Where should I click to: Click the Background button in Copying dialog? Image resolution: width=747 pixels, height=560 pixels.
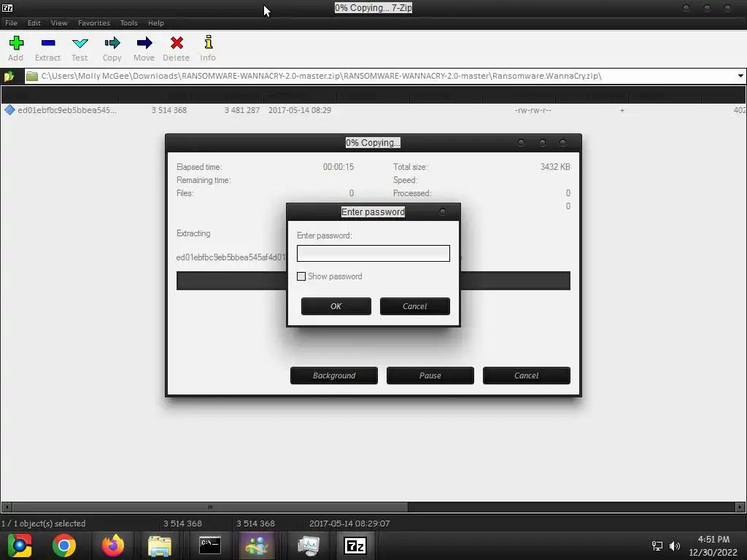[x=334, y=376]
